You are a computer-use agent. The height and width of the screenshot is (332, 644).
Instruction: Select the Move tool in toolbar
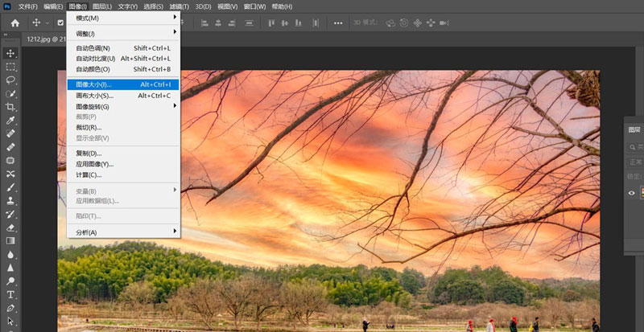(11, 53)
